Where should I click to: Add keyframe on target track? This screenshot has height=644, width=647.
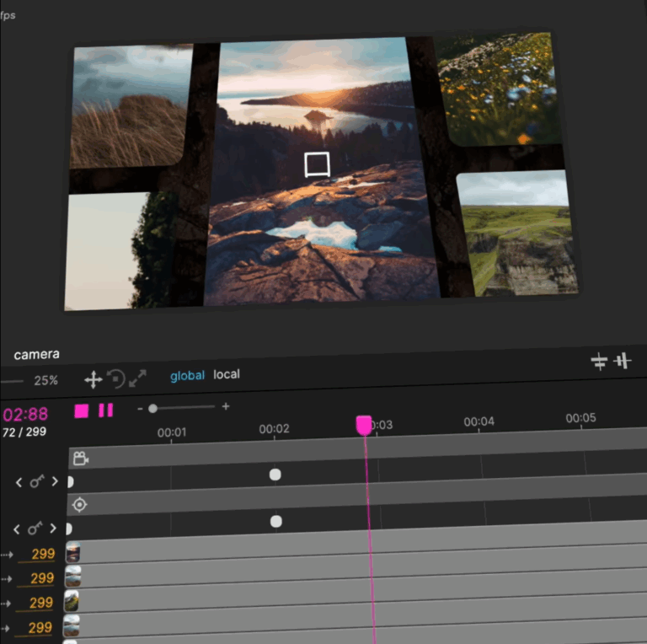tap(35, 528)
